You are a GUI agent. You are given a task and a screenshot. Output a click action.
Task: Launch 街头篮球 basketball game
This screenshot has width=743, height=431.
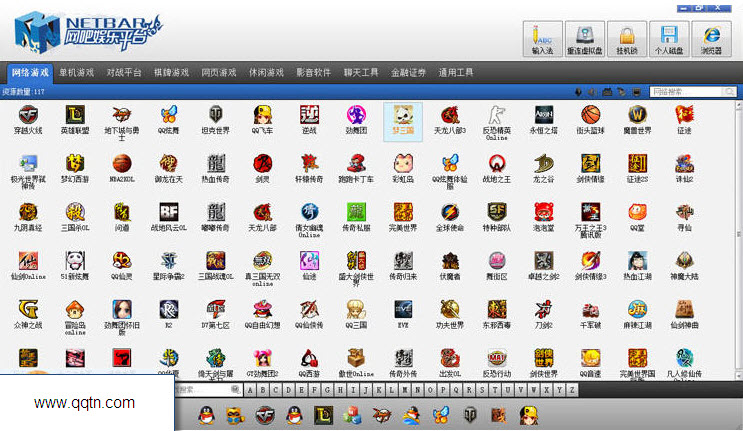(590, 115)
